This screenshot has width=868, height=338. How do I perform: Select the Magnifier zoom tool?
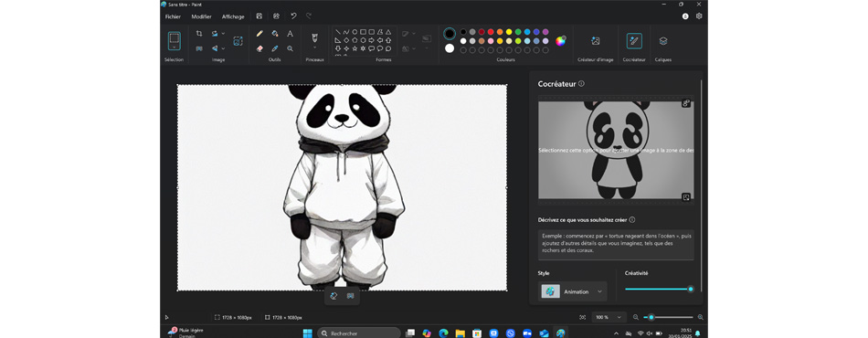tap(290, 48)
